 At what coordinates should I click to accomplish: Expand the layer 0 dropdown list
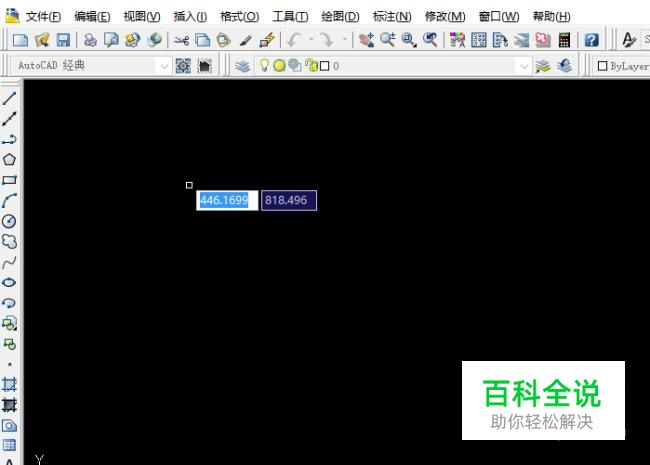click(524, 66)
